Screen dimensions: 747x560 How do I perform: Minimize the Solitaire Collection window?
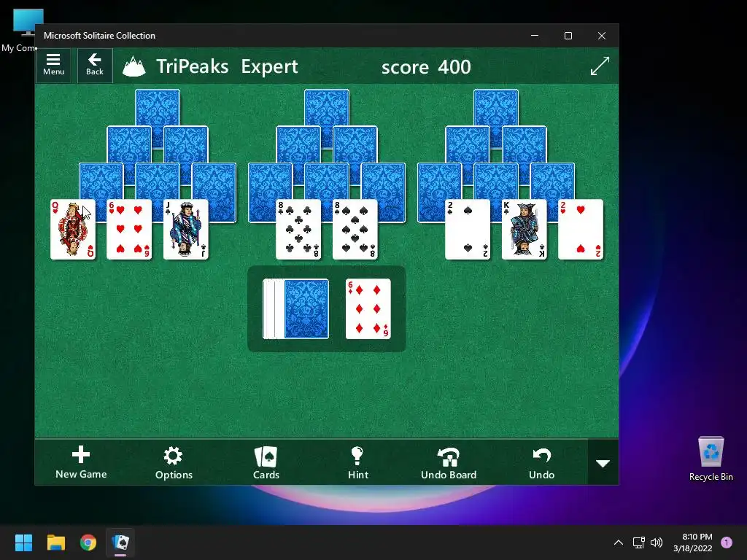pyautogui.click(x=535, y=36)
